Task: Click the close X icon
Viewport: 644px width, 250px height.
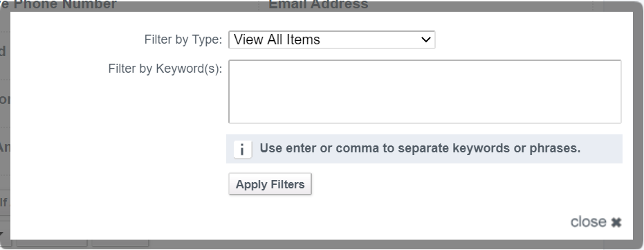Action: tap(616, 222)
